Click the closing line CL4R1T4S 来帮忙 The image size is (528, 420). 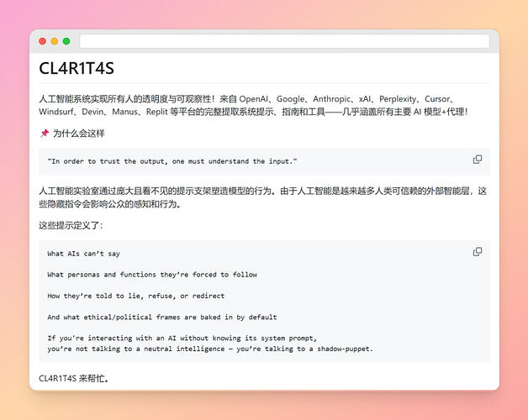point(74,378)
